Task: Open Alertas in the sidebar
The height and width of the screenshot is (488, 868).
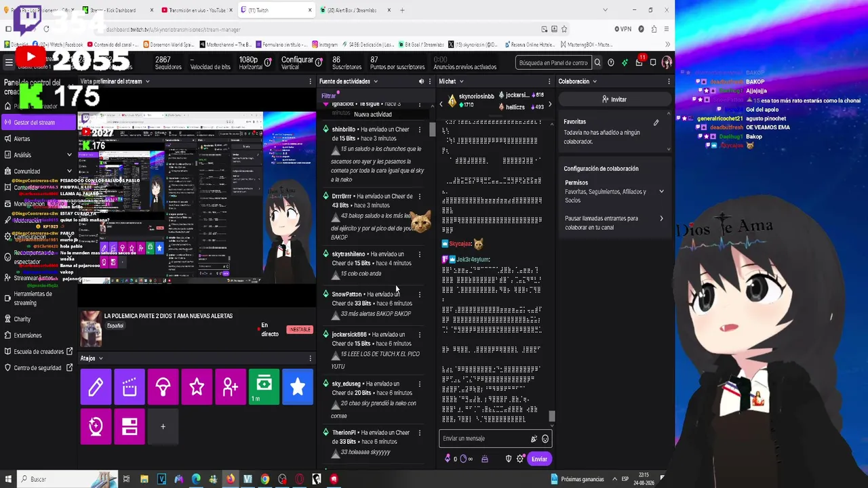Action: point(39,139)
